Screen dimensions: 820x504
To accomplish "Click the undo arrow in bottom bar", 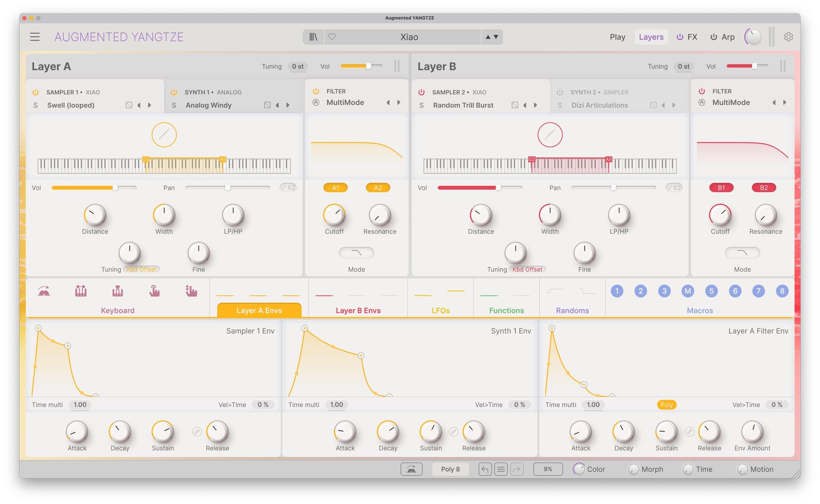I will point(485,469).
